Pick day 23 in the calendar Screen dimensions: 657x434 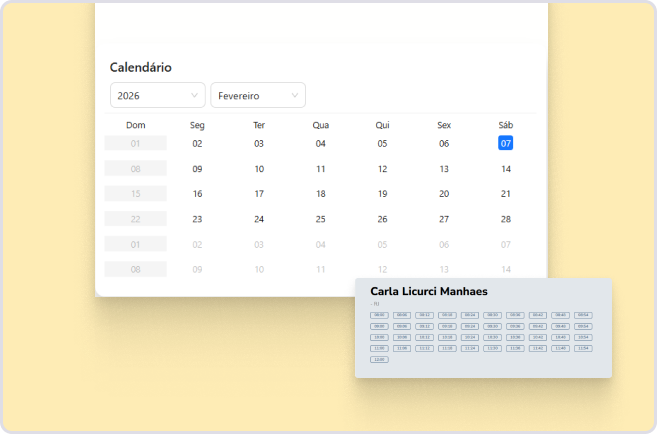coord(197,219)
